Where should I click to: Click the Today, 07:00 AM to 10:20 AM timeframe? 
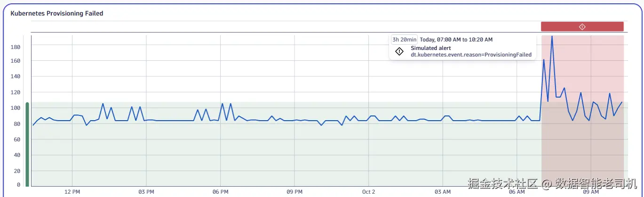[x=456, y=40]
